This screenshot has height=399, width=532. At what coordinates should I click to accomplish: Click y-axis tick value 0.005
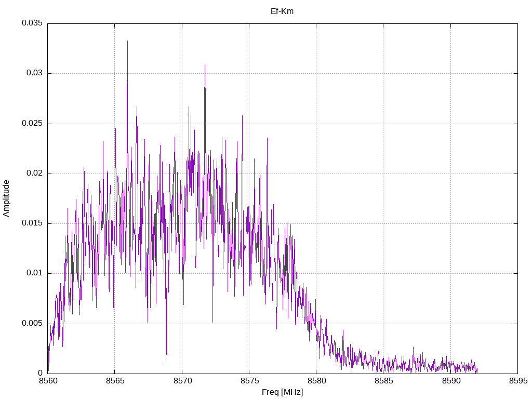(32, 323)
